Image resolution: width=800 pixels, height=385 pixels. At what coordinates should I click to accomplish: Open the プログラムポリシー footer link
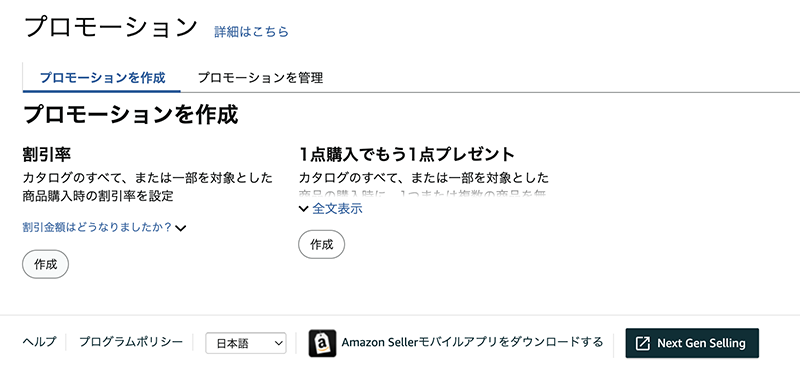tap(131, 342)
